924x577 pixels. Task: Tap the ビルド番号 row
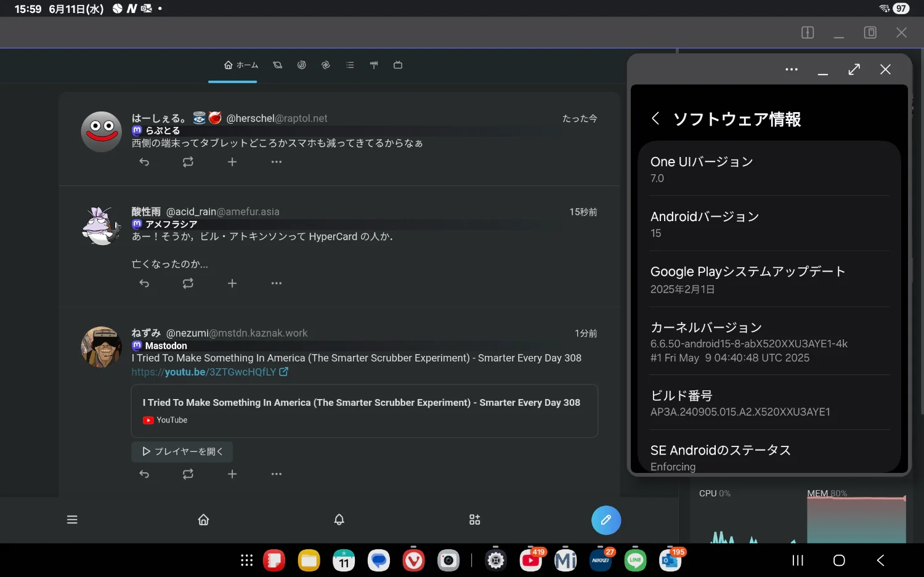(x=769, y=403)
